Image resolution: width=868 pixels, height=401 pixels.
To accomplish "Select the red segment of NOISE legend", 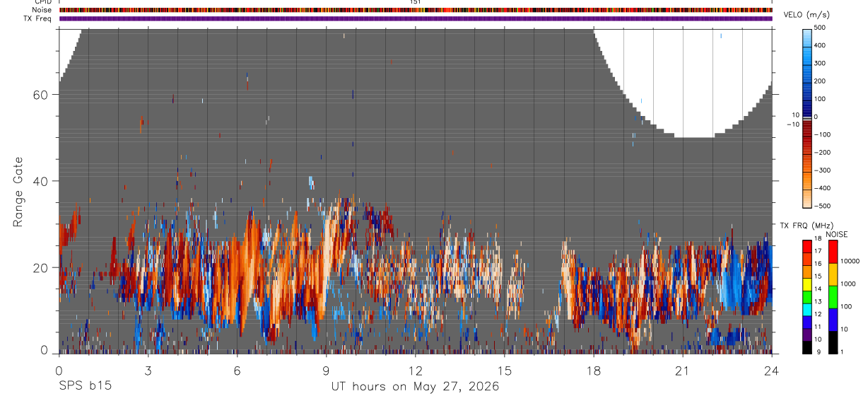I will [x=833, y=252].
